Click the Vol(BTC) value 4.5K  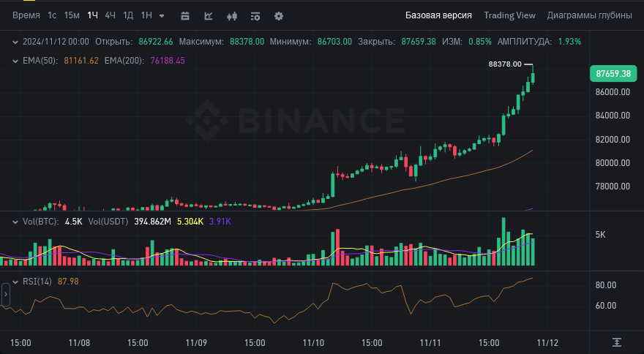point(73,222)
